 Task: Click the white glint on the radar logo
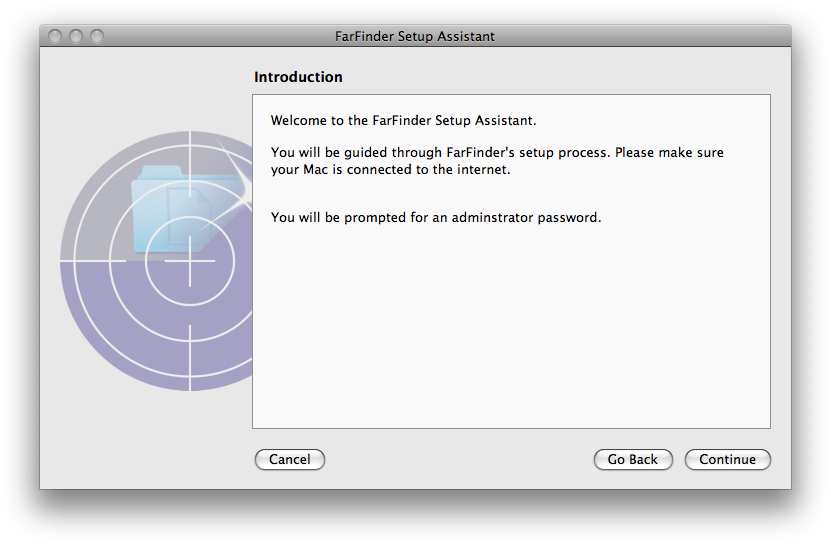pos(236,172)
